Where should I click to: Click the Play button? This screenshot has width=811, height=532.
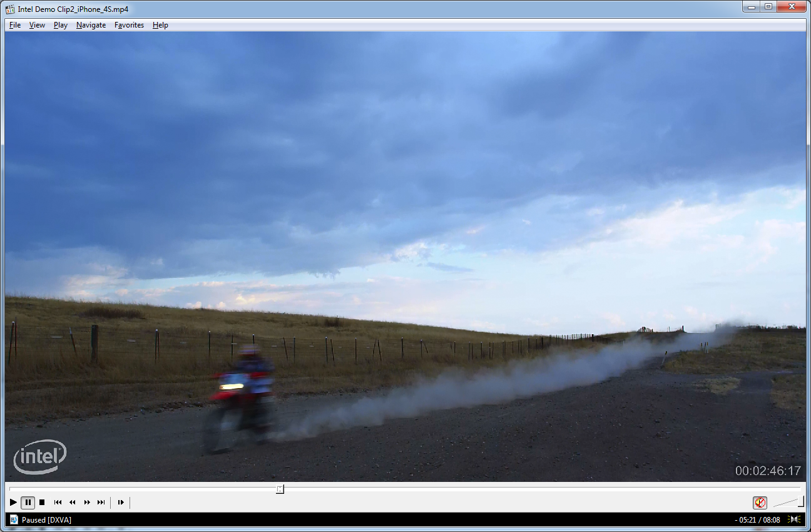point(13,502)
